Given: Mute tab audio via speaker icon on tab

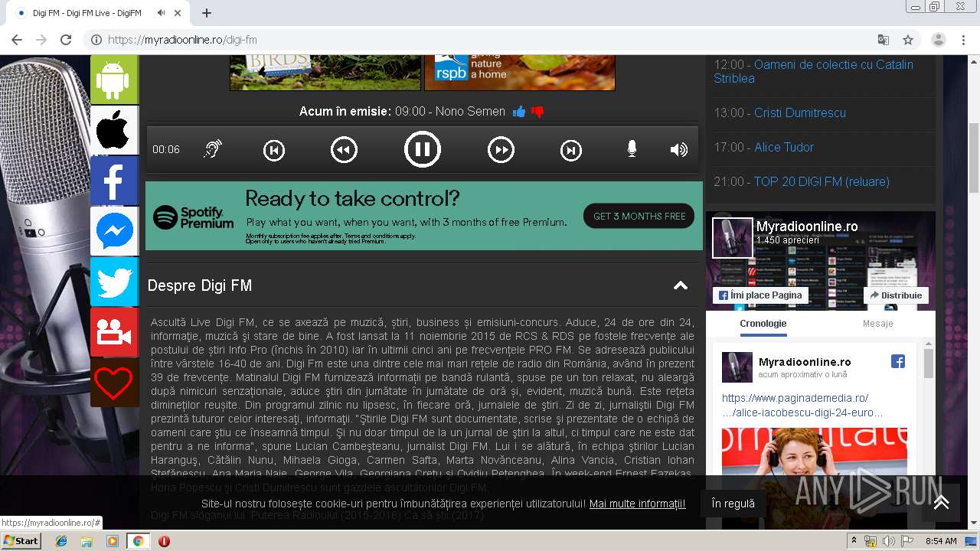Looking at the screenshot, I should pyautogui.click(x=162, y=13).
